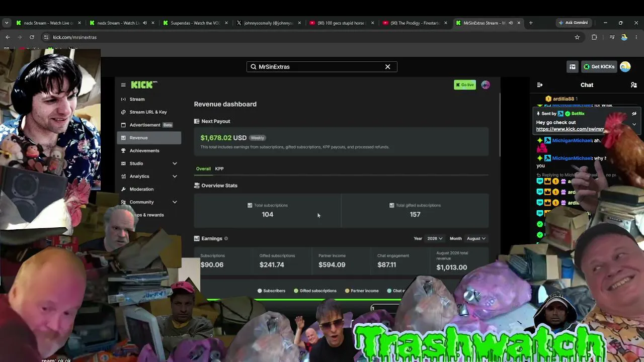The height and width of the screenshot is (362, 644).
Task: Open Stream URL & Key settings
Action: click(x=149, y=112)
